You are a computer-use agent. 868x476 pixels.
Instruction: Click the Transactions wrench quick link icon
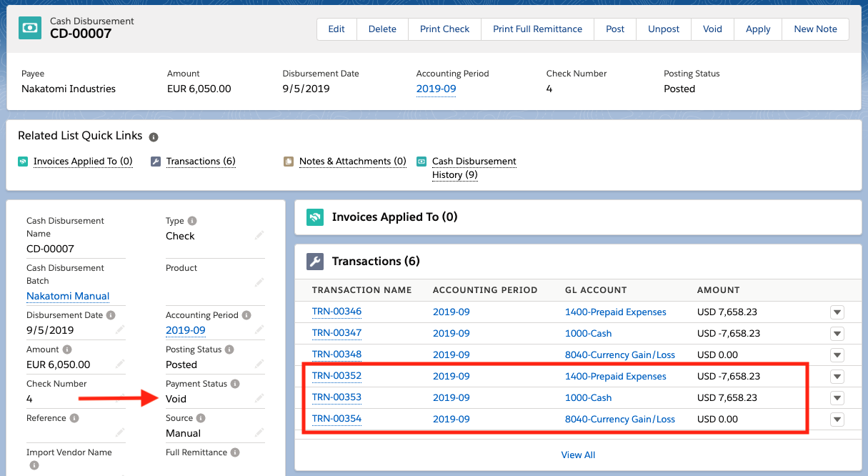tap(156, 162)
